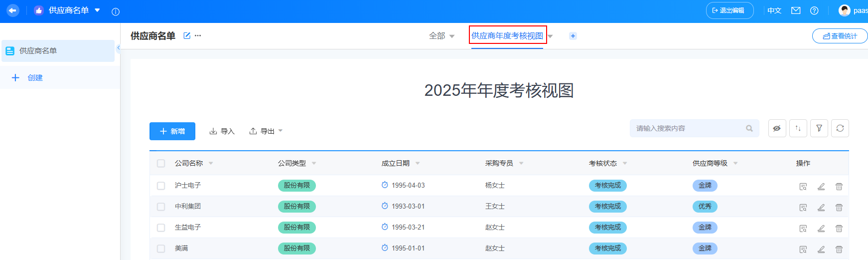This screenshot has height=260, width=868.
Task: Toggle the select-all header checkbox
Action: [161, 163]
